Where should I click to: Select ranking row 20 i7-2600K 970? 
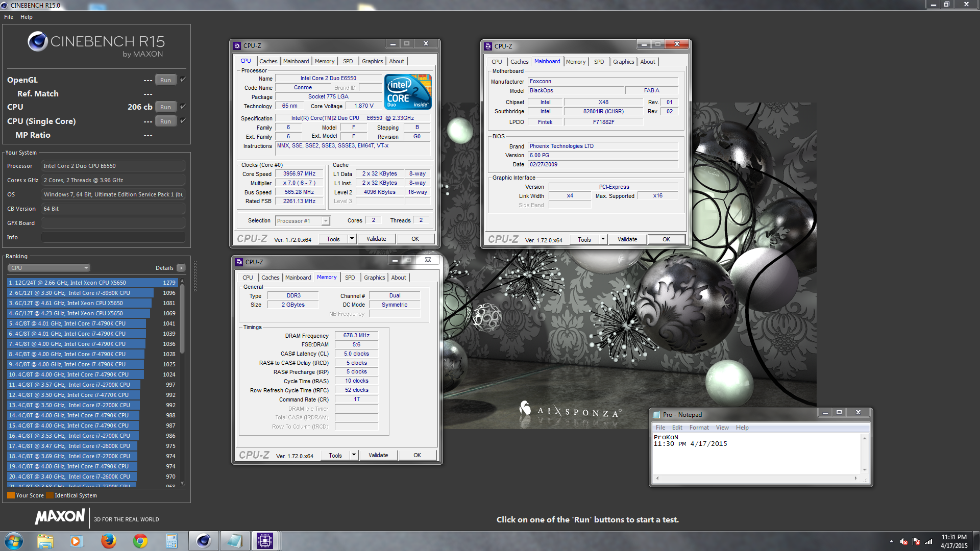(x=92, y=477)
